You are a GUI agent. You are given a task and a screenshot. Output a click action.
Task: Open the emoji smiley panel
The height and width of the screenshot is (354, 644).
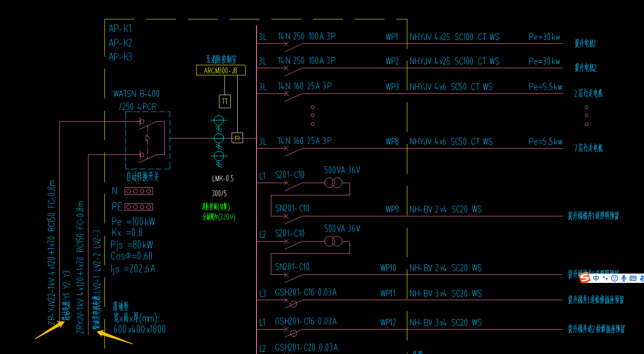pyautogui.click(x=615, y=278)
